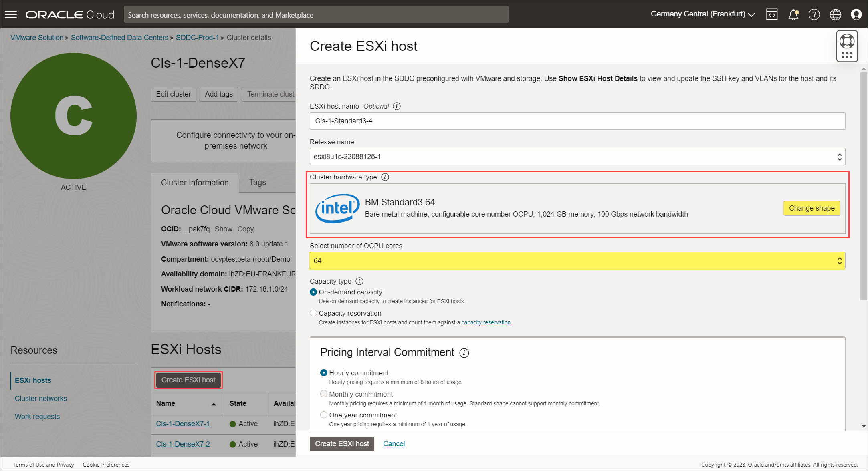Open the user profile avatar
The image size is (868, 471).
coord(856,14)
